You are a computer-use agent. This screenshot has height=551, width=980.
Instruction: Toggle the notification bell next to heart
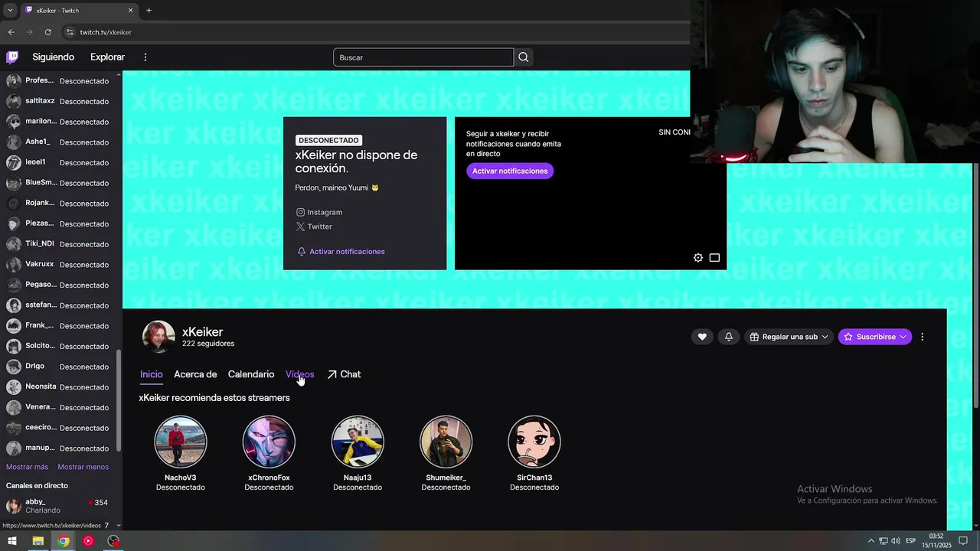click(729, 337)
